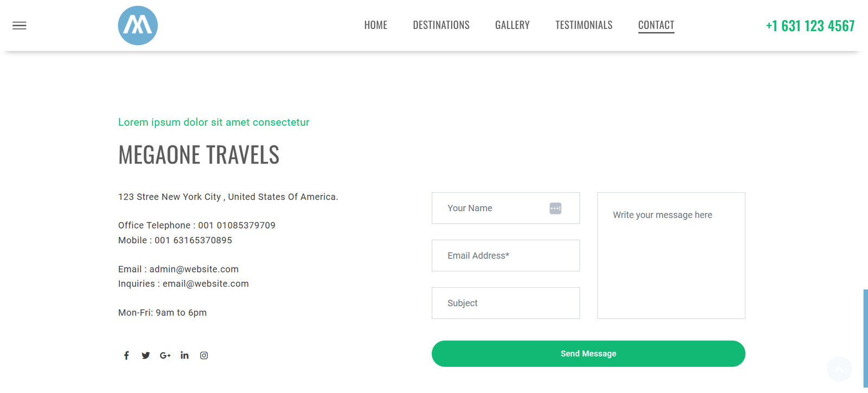Focus the Email Address input field
The height and width of the screenshot is (393, 868).
[x=506, y=256]
